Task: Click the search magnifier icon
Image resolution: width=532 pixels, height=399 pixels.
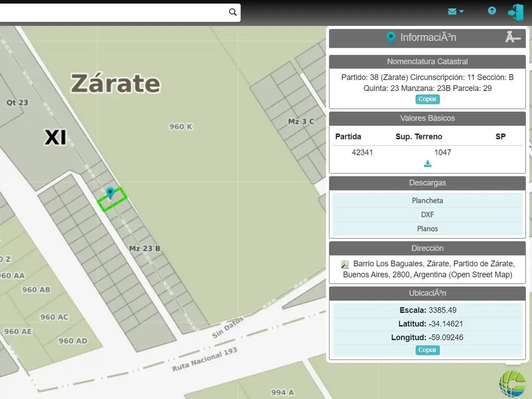Action: click(233, 12)
